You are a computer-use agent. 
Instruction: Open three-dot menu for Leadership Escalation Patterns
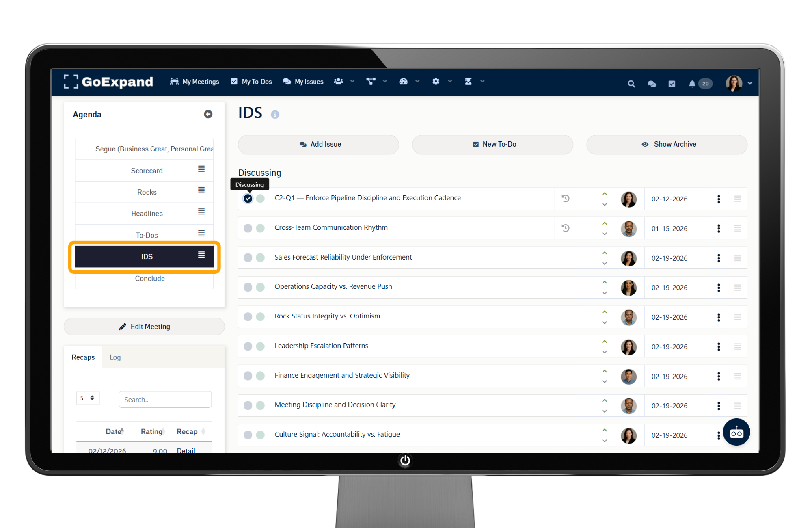pyautogui.click(x=719, y=346)
